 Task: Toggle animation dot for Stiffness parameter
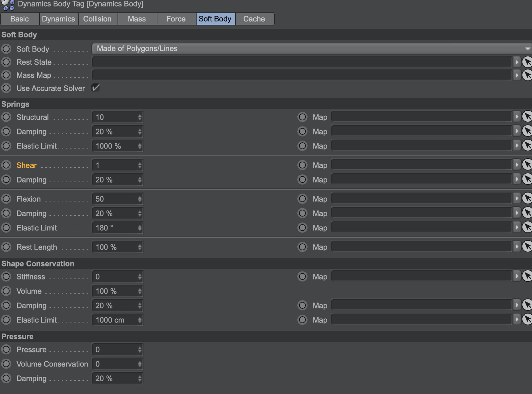[x=6, y=276]
